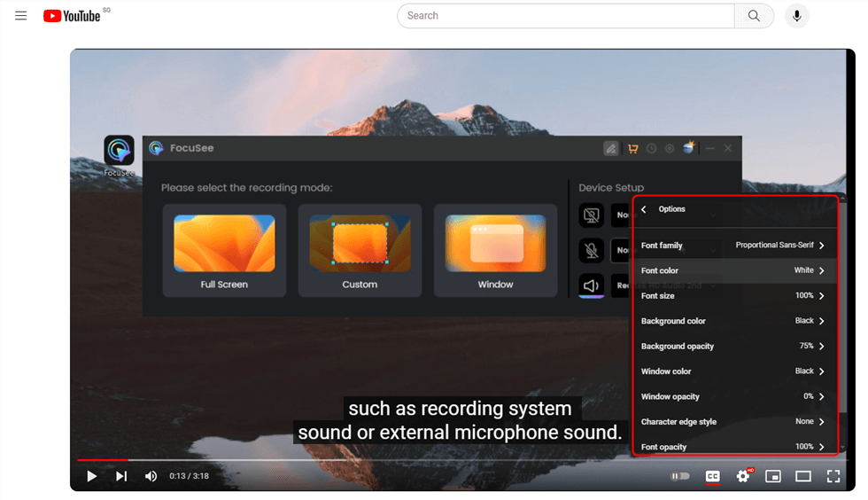Open the FocuSee shopping cart icon
This screenshot has height=500, width=868.
tap(632, 149)
